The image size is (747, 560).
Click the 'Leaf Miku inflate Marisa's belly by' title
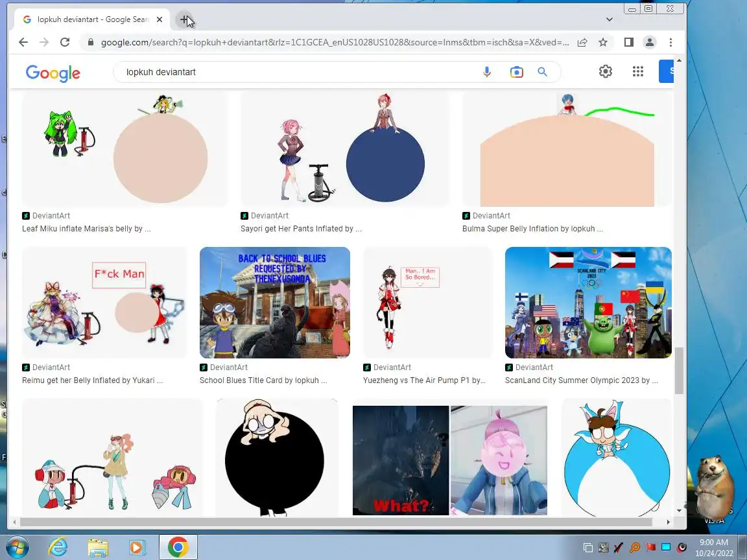pos(86,229)
